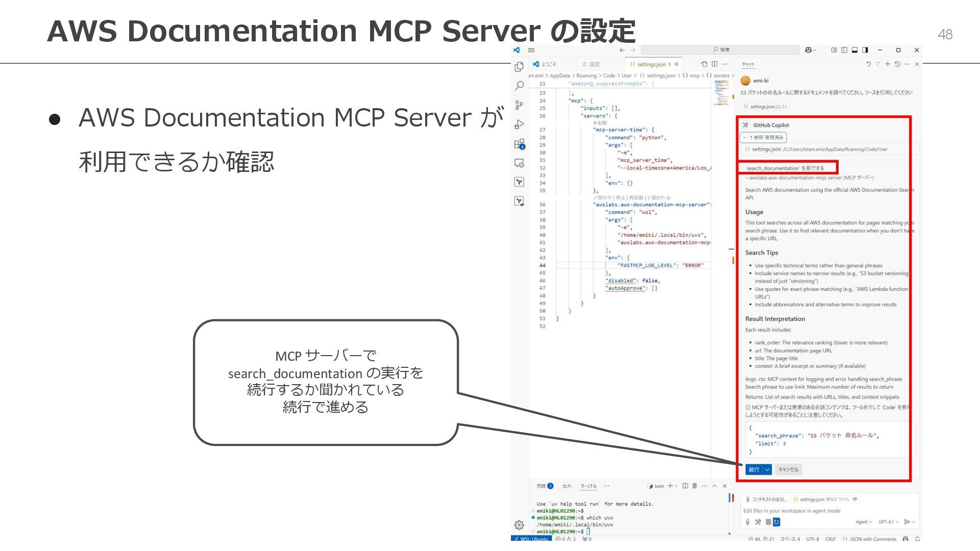Toggle the primary side bar

point(844,50)
